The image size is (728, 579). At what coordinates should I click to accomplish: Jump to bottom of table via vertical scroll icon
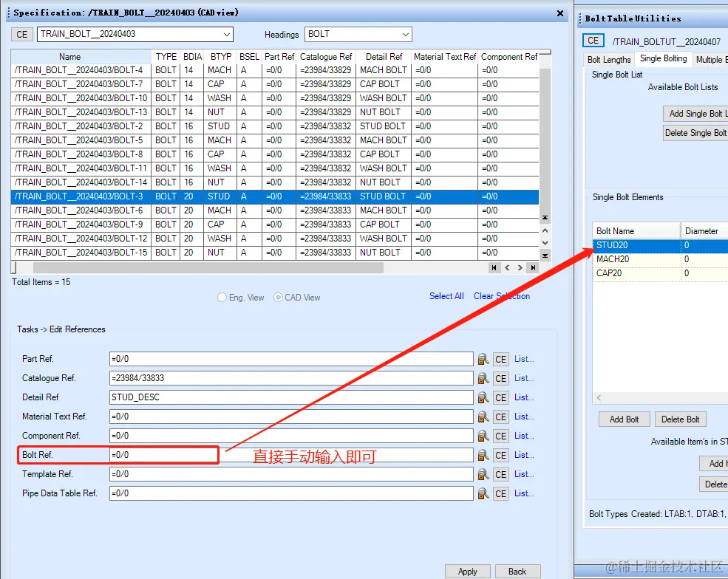point(545,256)
